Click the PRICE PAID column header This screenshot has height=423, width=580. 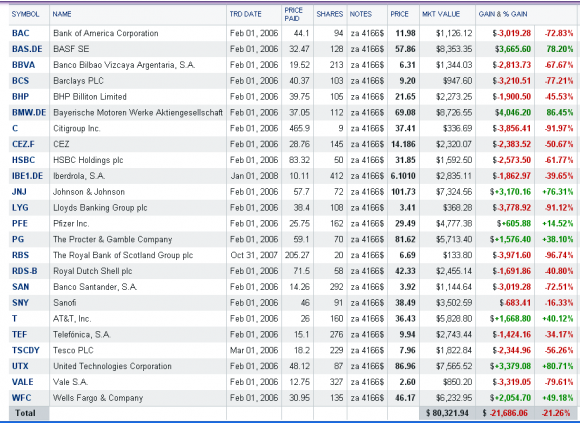(x=293, y=14)
